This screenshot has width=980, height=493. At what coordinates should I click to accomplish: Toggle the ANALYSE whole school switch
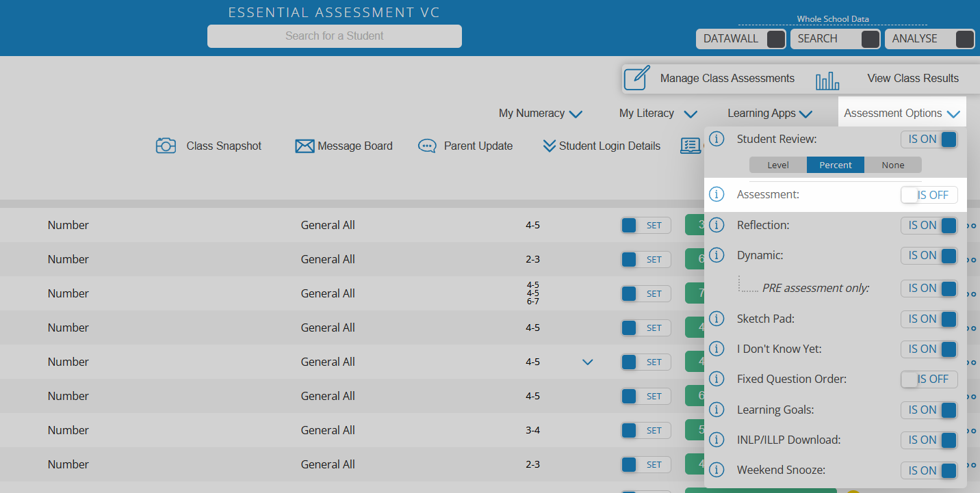(x=930, y=39)
